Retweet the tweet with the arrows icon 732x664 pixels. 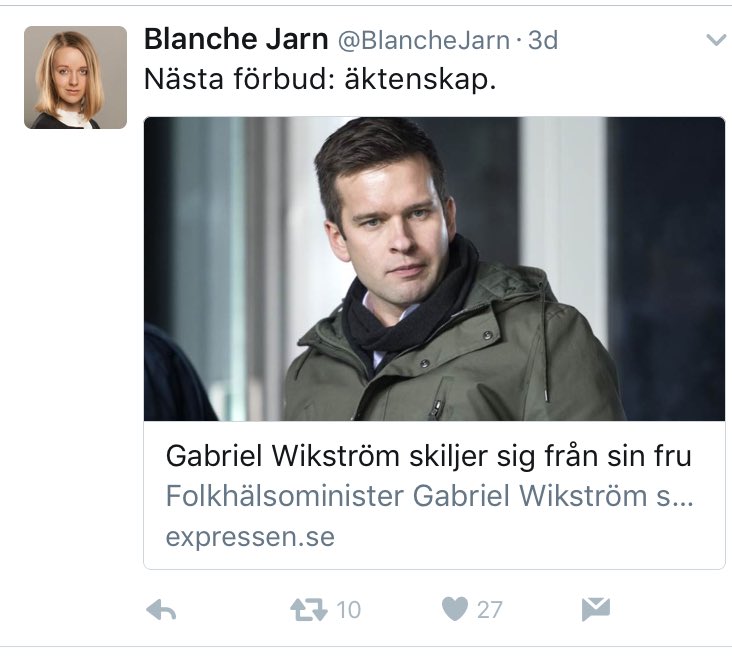[309, 610]
